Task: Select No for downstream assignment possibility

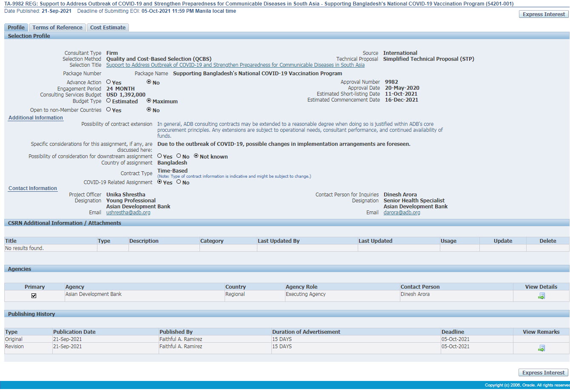Action: (x=179, y=156)
